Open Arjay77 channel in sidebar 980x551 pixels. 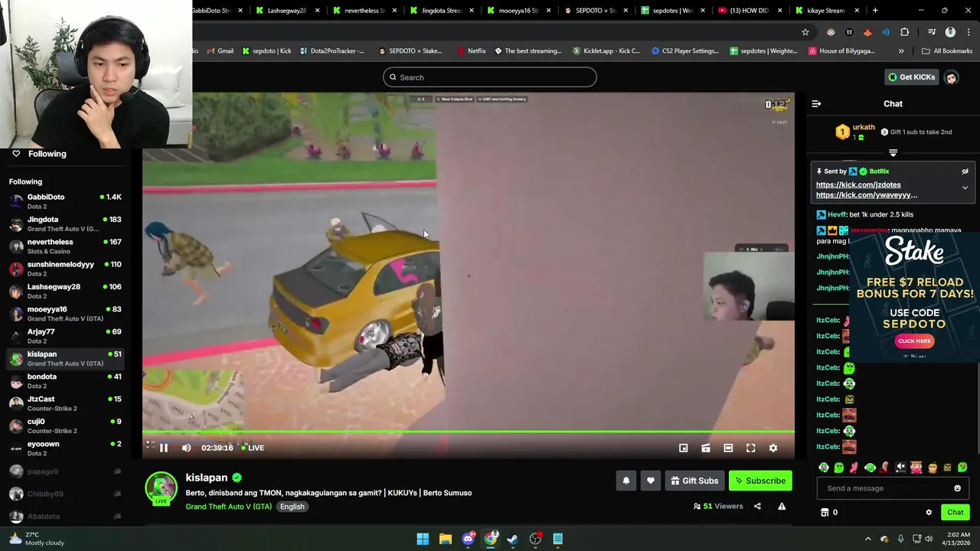tap(65, 336)
